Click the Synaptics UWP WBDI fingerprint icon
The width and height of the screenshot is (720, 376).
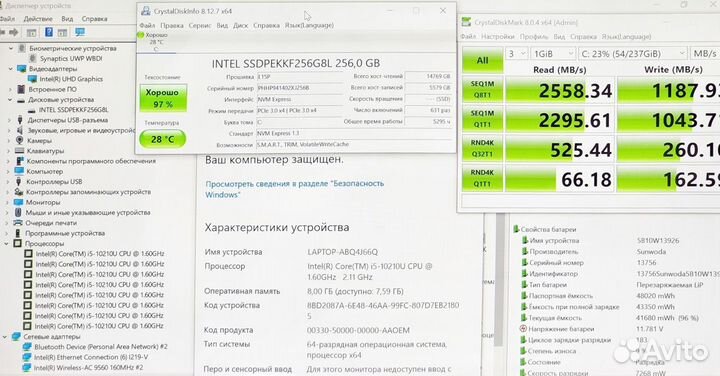pyautogui.click(x=33, y=58)
